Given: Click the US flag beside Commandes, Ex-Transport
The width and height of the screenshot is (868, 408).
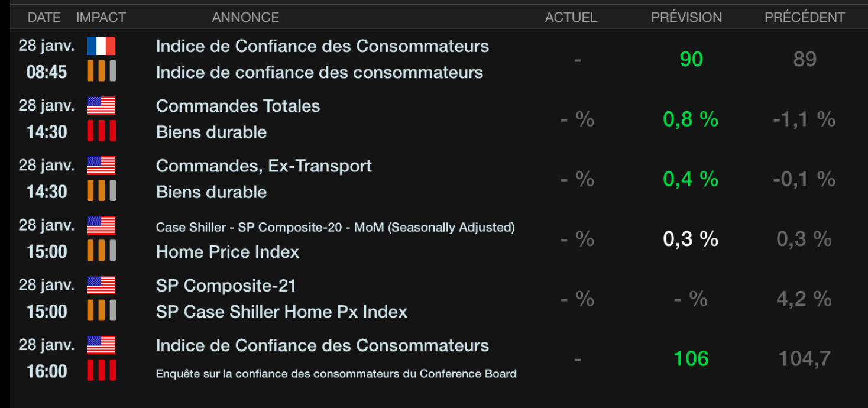Looking at the screenshot, I should pos(101,166).
